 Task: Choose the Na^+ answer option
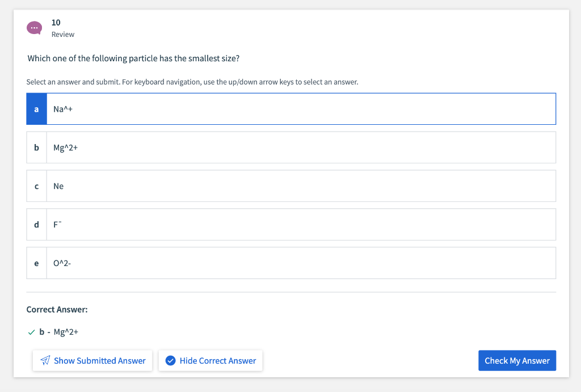click(x=301, y=109)
